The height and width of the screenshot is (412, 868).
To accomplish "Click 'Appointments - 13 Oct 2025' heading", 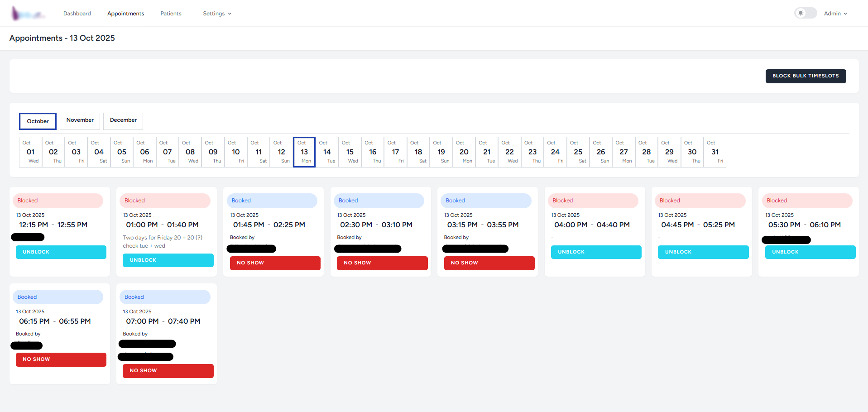I will tap(62, 38).
